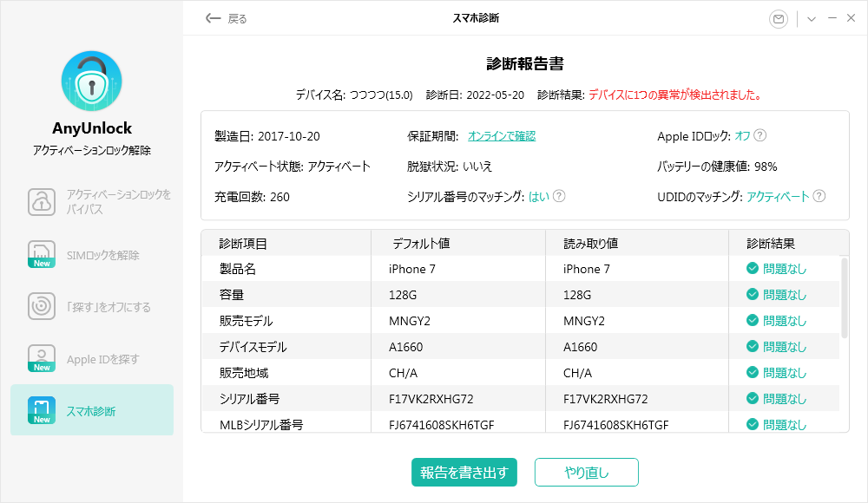Open アクティベーションロックをバイパス menu item

[x=92, y=201]
